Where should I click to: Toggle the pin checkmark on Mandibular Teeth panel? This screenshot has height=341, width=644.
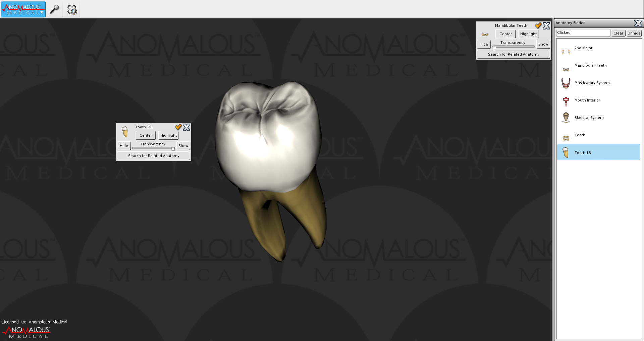[x=538, y=25]
